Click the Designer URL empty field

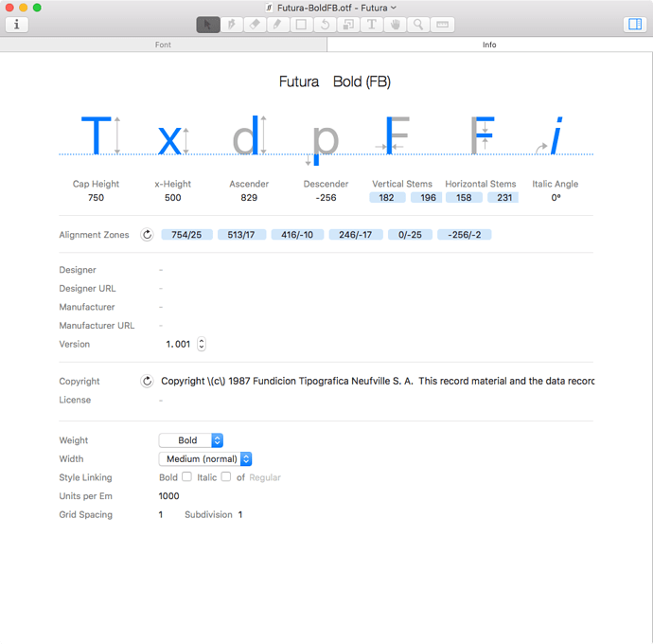pos(161,289)
